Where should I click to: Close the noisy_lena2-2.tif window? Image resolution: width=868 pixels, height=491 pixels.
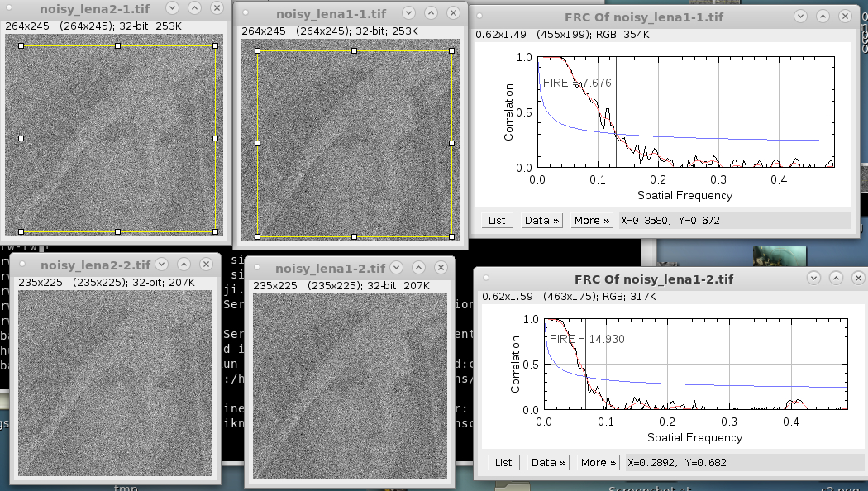pos(206,264)
